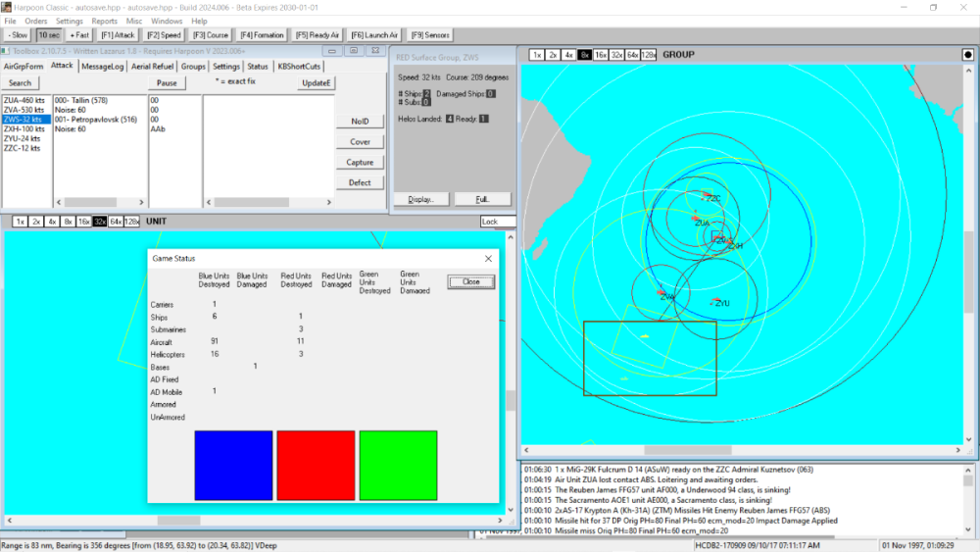Viewport: 980px width, 552px height.
Task: Select ZXH-100 kts in the group list
Action: tap(24, 129)
